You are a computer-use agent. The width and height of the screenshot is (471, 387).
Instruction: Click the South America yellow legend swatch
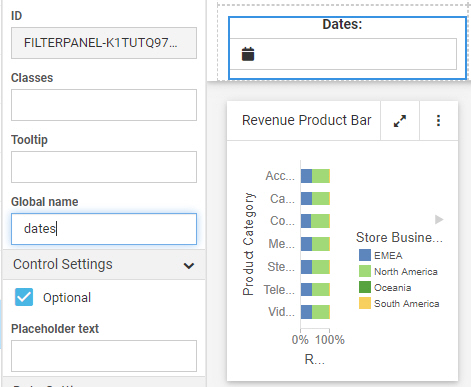click(365, 303)
